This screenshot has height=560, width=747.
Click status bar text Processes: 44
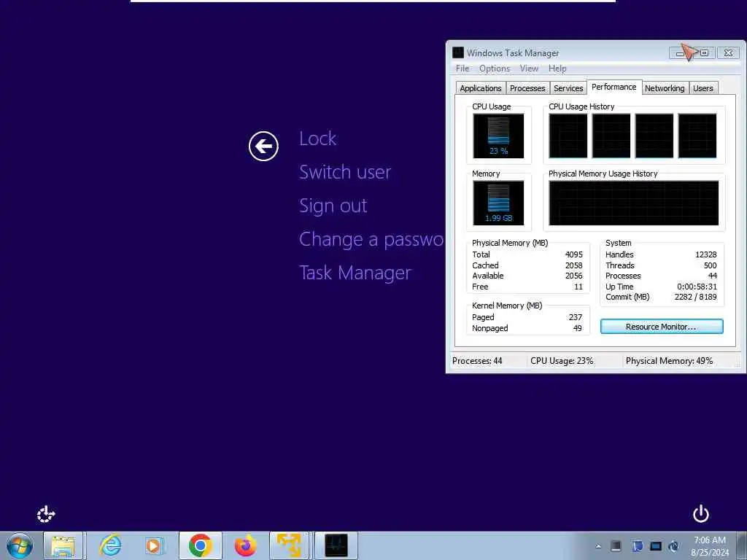coord(477,361)
